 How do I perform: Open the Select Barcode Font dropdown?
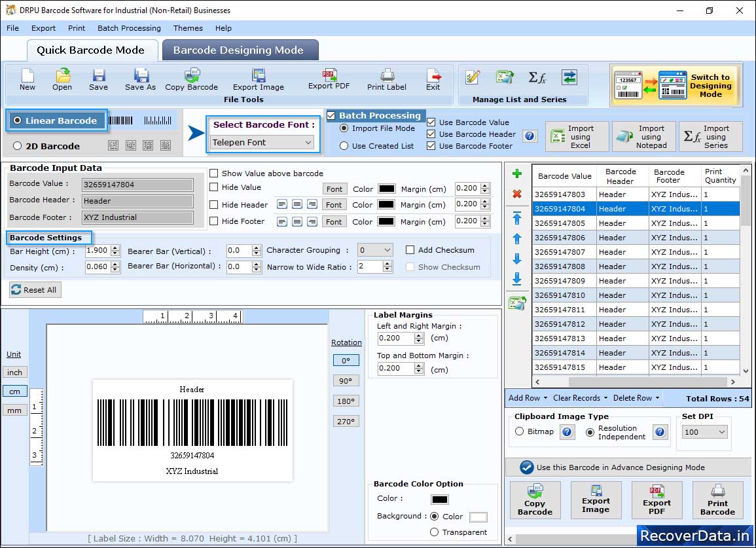(x=262, y=142)
